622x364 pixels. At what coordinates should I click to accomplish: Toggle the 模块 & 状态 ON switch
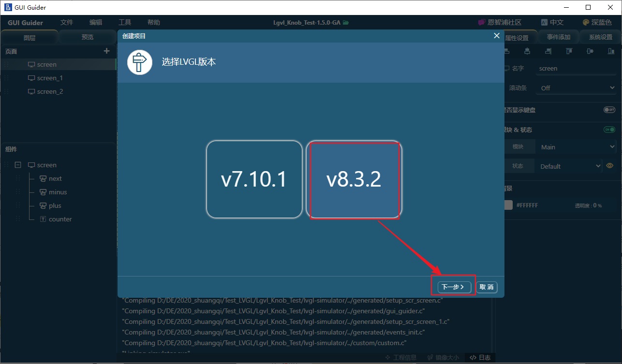click(x=609, y=130)
